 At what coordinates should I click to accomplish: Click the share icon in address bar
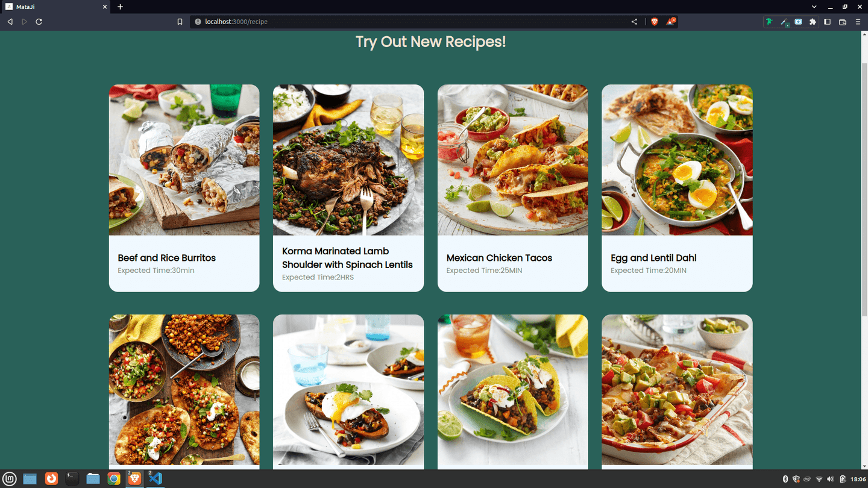[634, 22]
